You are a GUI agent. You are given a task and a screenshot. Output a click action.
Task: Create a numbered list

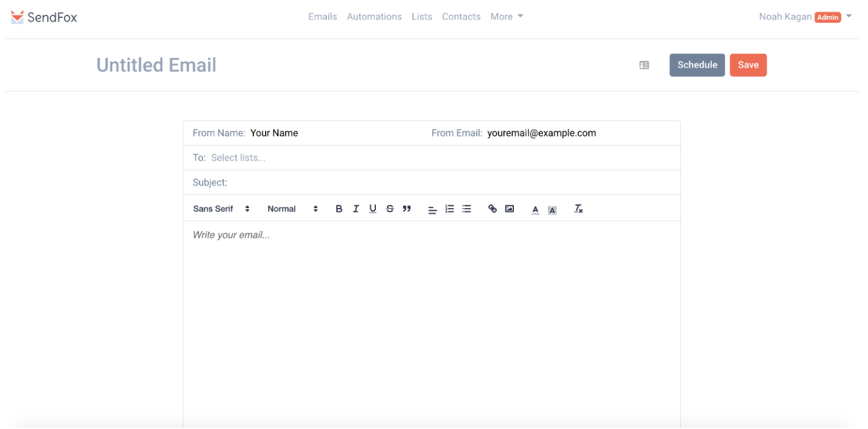tap(449, 209)
